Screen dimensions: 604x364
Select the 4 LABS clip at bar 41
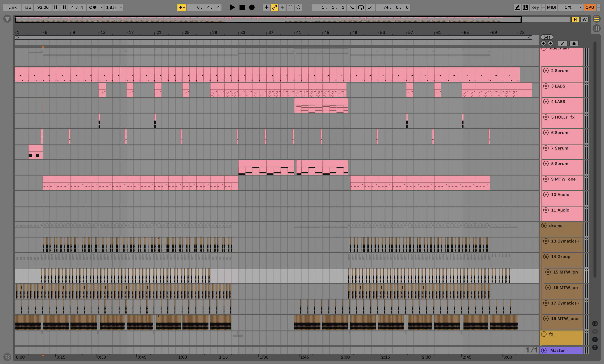click(321, 105)
